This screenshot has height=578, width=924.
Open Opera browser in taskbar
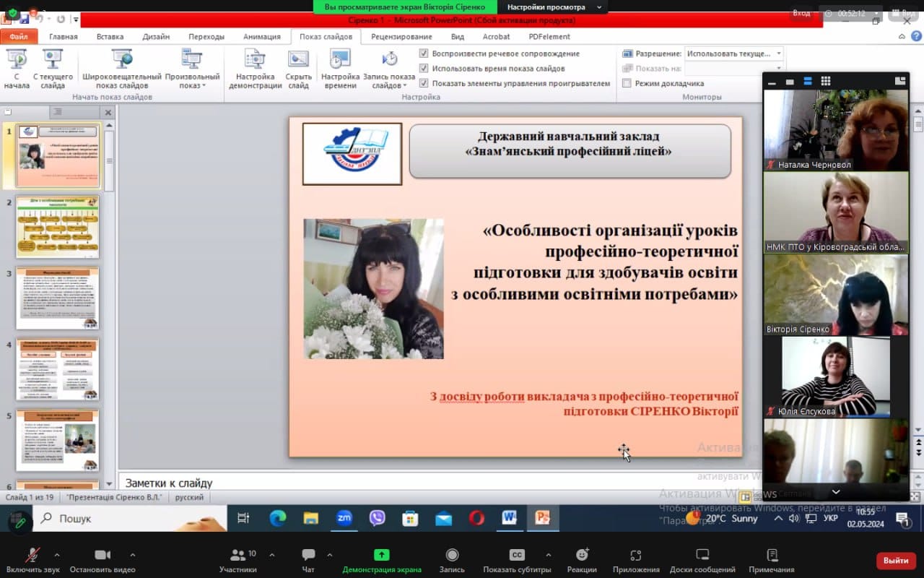(476, 517)
